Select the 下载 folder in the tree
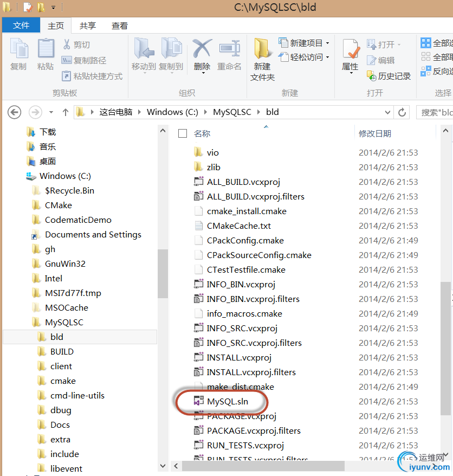The height and width of the screenshot is (476, 453). click(48, 132)
